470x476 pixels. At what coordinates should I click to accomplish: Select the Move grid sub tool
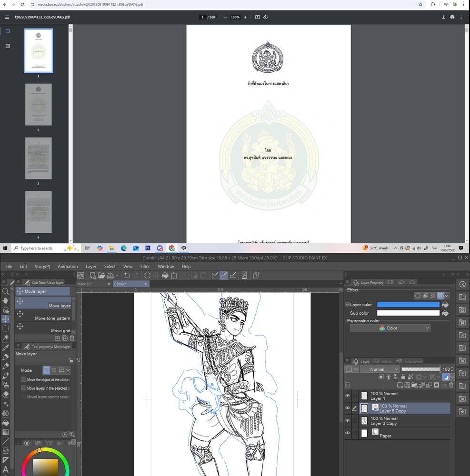pyautogui.click(x=44, y=327)
